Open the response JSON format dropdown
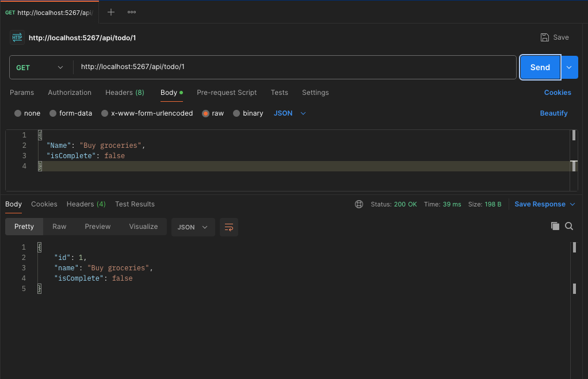The width and height of the screenshot is (588, 379). coord(193,227)
